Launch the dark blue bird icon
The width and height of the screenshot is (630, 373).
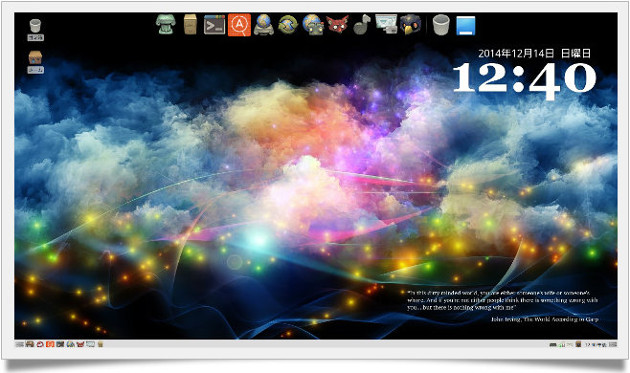point(410,25)
